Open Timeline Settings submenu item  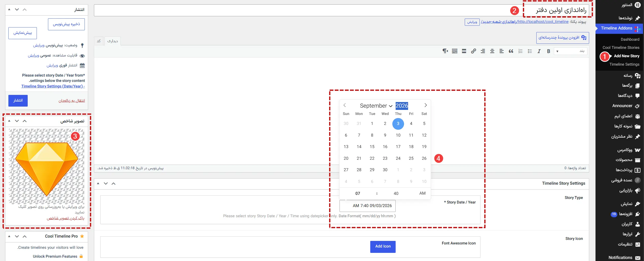click(624, 64)
